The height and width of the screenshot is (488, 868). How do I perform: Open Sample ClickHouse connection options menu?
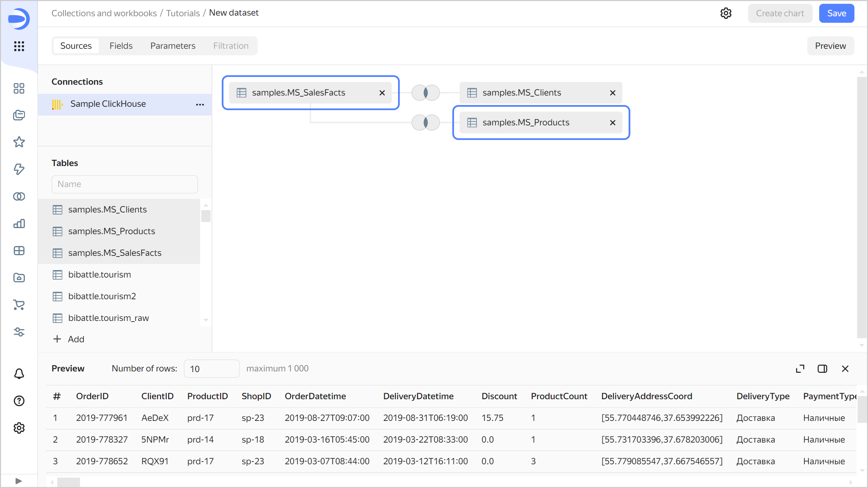200,104
